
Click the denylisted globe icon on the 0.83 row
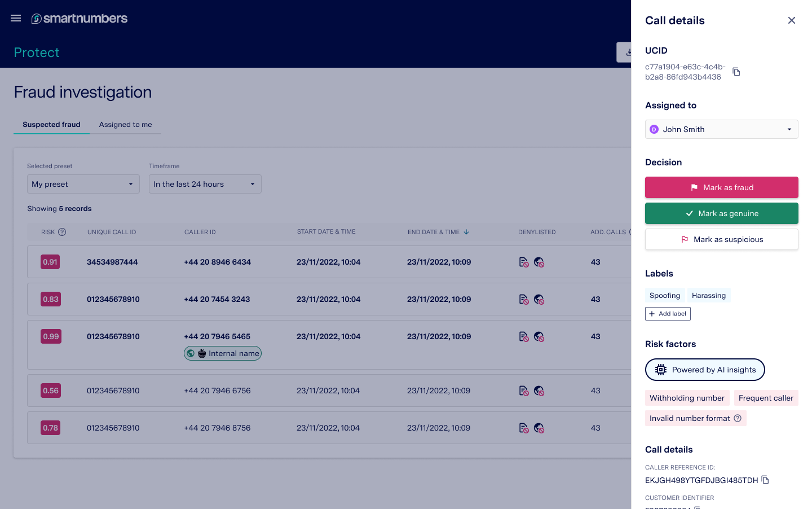click(x=539, y=299)
